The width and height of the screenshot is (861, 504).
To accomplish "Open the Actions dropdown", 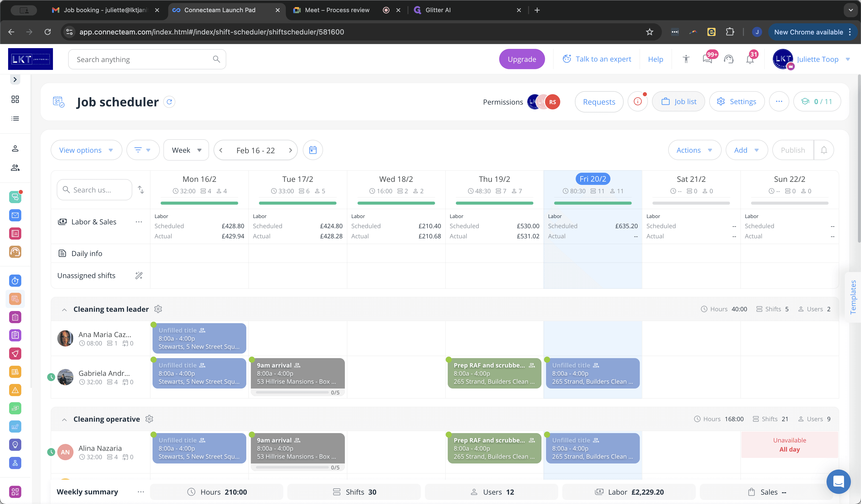I will point(694,150).
